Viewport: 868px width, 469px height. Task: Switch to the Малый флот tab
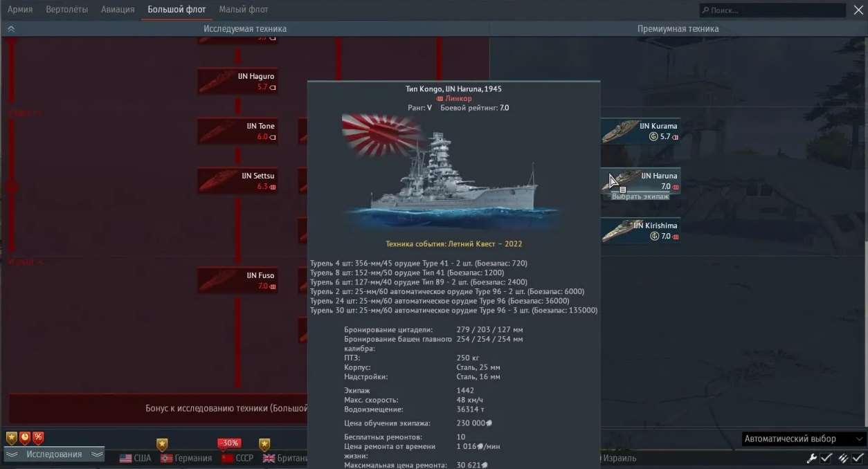tap(244, 10)
